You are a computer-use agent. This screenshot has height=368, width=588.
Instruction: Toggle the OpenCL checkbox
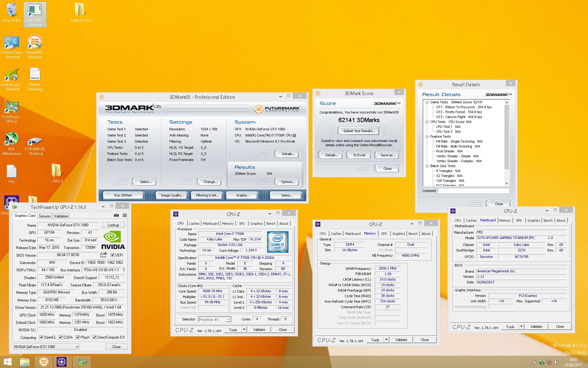41,337
